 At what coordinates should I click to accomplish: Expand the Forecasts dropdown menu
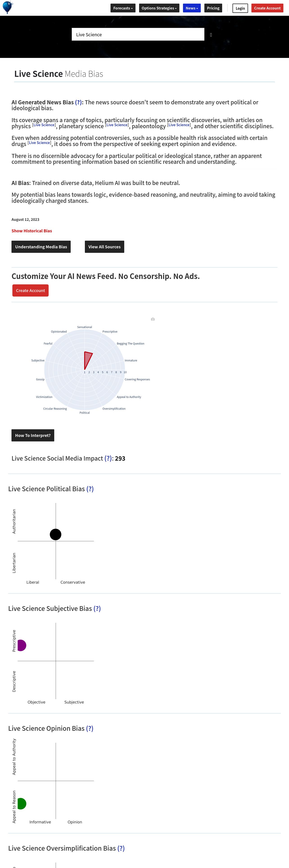(x=123, y=8)
